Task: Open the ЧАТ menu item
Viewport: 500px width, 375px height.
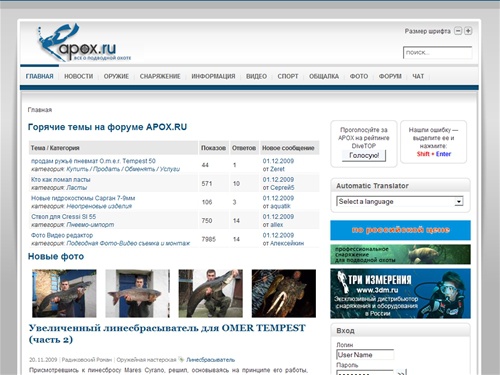Action: 418,76
